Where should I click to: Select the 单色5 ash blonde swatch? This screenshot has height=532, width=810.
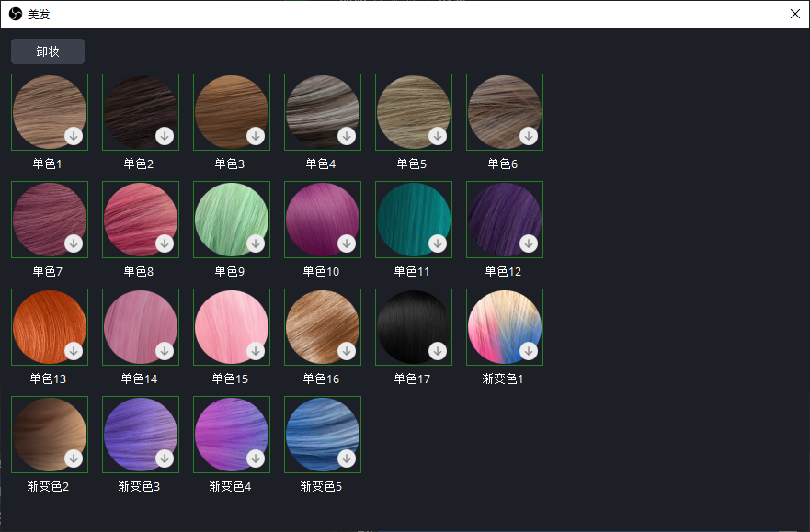(x=413, y=111)
